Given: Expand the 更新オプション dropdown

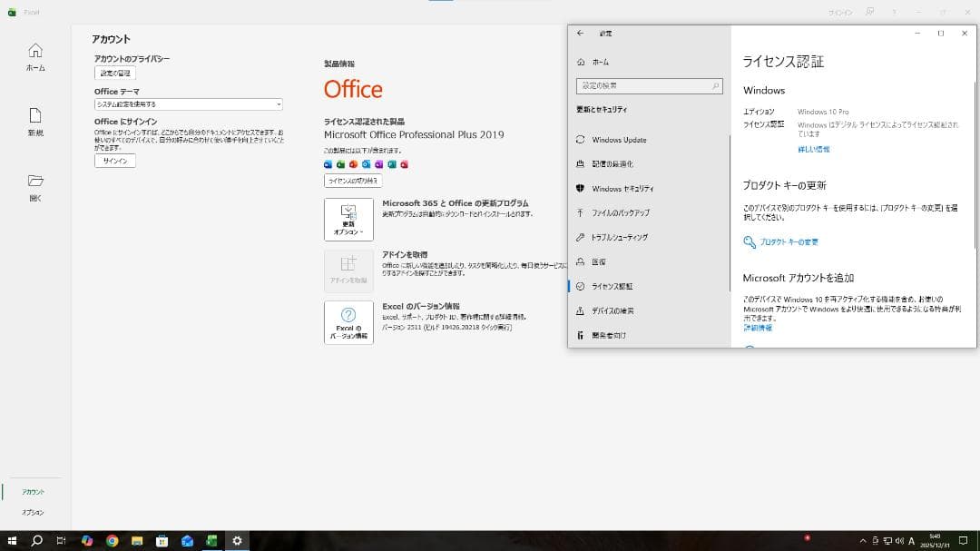Looking at the screenshot, I should [x=348, y=219].
